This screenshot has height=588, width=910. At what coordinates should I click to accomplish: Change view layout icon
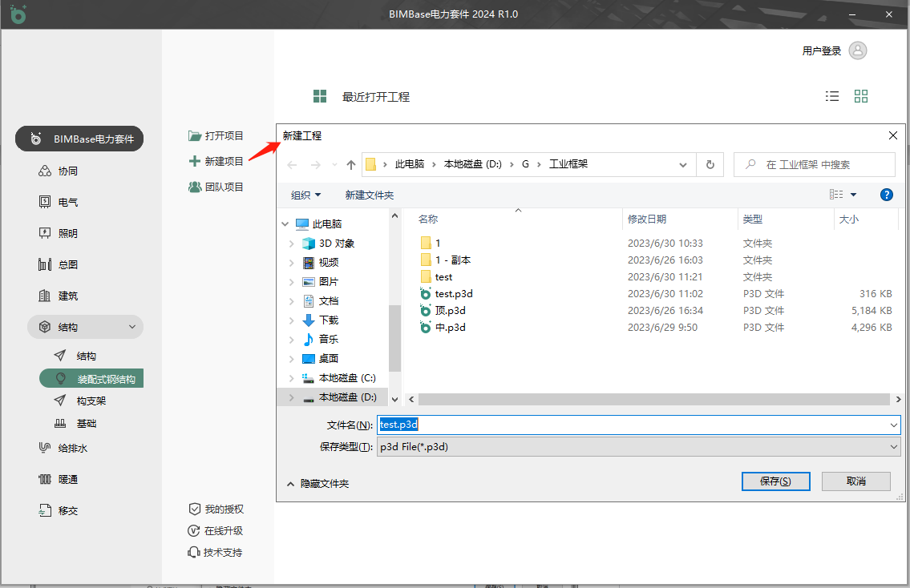pos(836,194)
